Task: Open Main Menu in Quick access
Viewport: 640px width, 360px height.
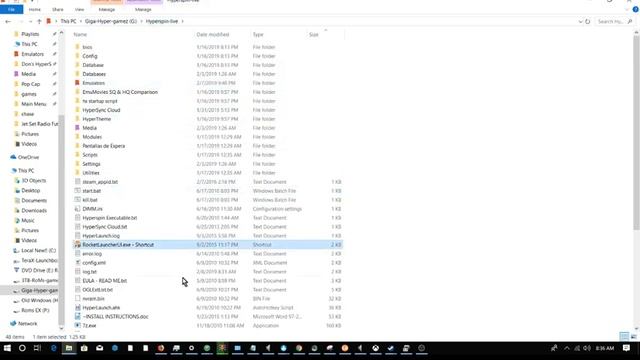Action: (33, 104)
